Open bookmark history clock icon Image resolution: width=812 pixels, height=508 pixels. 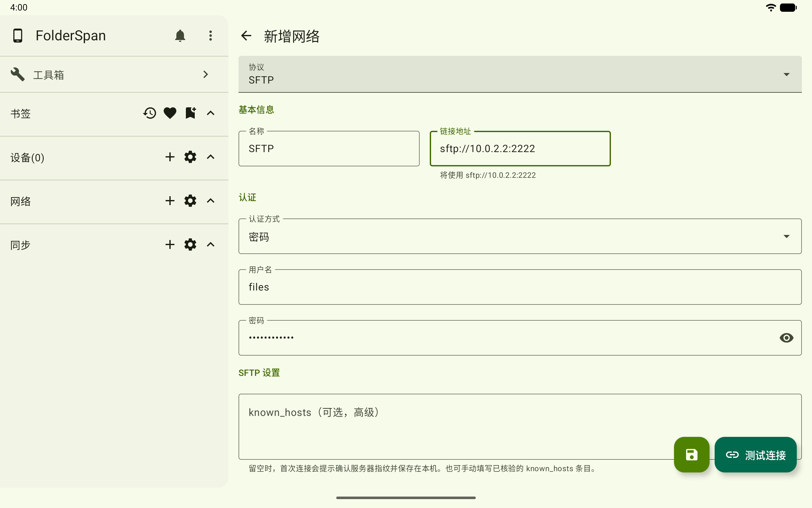150,113
